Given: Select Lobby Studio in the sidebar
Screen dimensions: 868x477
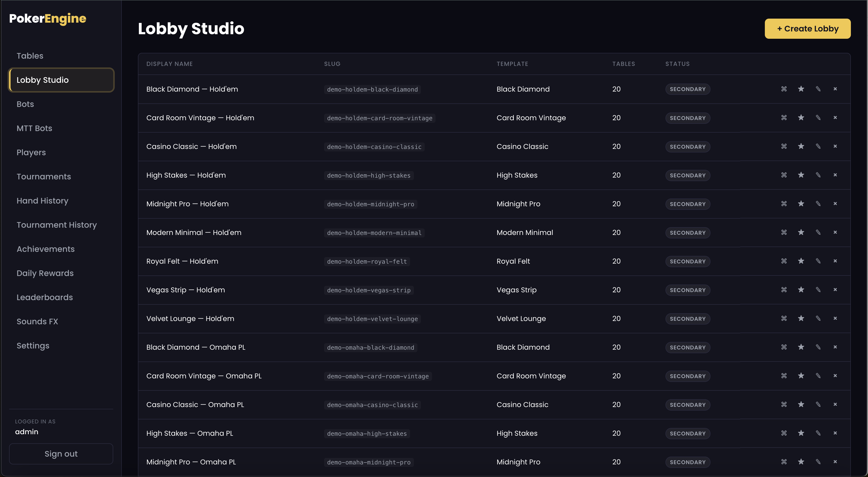Looking at the screenshot, I should 61,80.
